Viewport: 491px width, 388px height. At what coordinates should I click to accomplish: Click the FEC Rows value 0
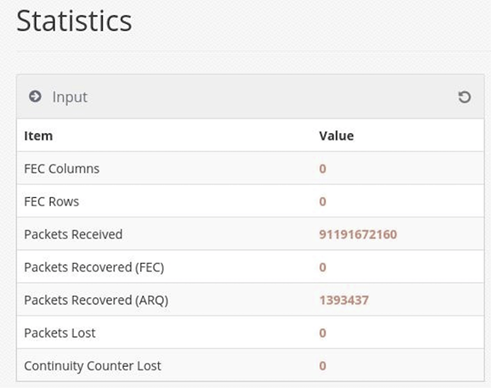pyautogui.click(x=322, y=202)
